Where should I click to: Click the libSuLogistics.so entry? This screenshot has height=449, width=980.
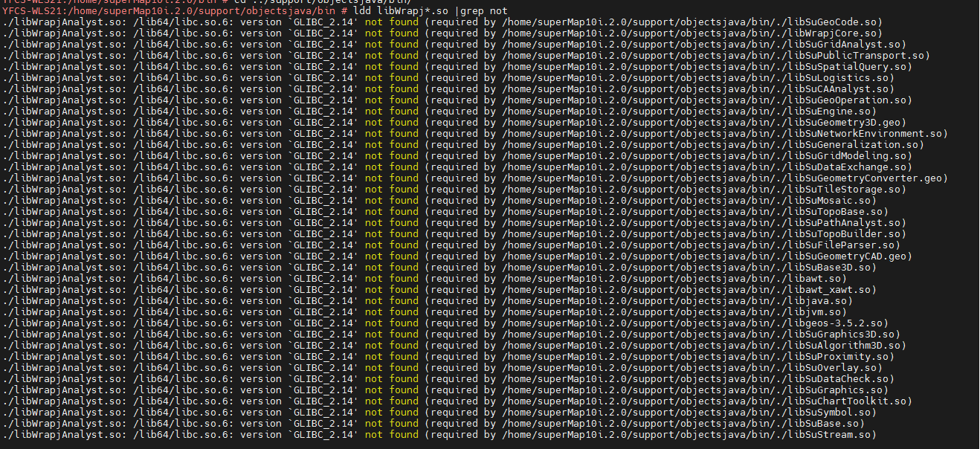click(838, 78)
